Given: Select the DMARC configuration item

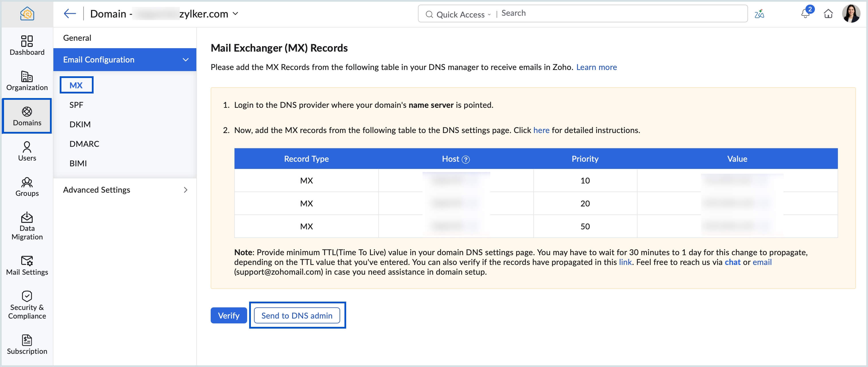Looking at the screenshot, I should [84, 144].
